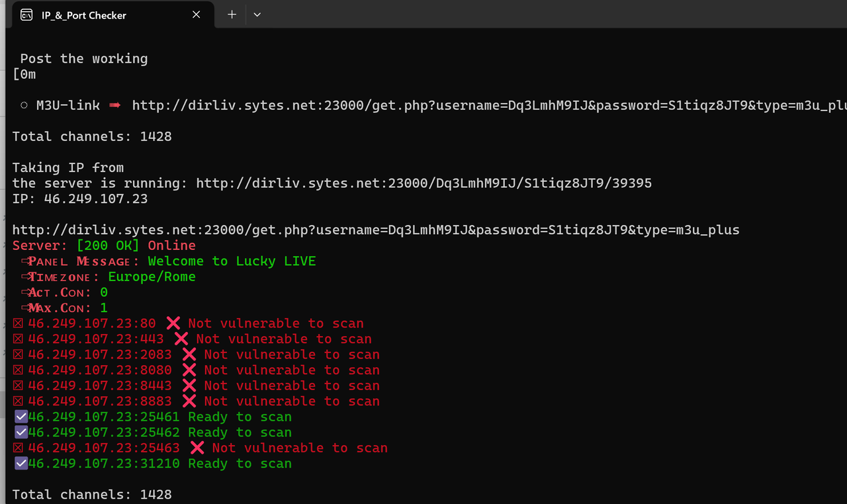Click the red X box before 46.249.107.23:80
Viewport: 847px width, 504px height.
coord(18,323)
